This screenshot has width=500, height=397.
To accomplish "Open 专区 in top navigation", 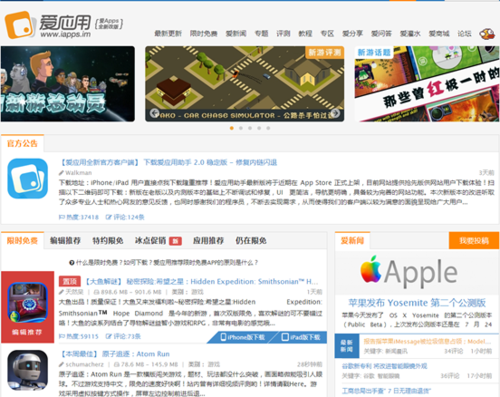I will click(327, 33).
